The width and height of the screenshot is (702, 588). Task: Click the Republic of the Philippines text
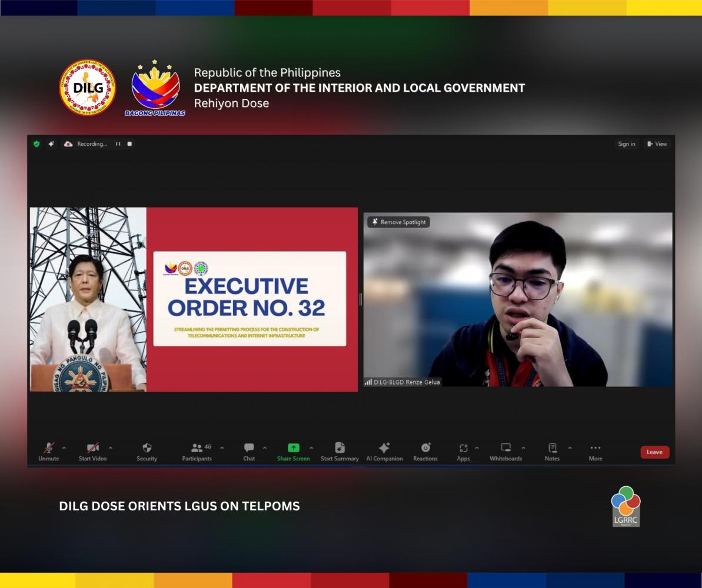[x=267, y=72]
